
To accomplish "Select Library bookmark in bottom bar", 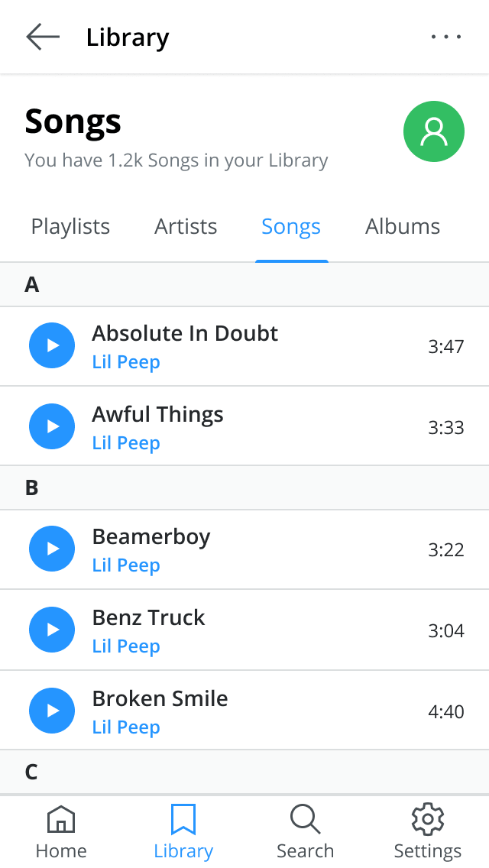I will (183, 833).
